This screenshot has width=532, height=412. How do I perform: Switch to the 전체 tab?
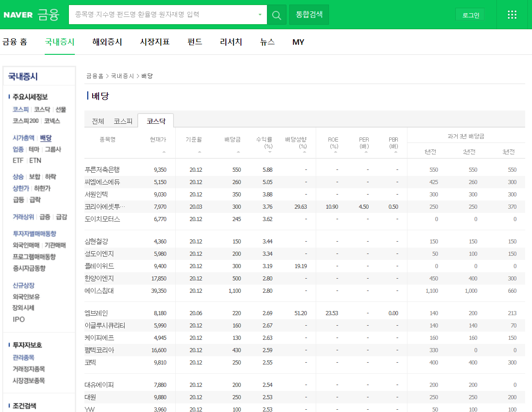pos(98,121)
